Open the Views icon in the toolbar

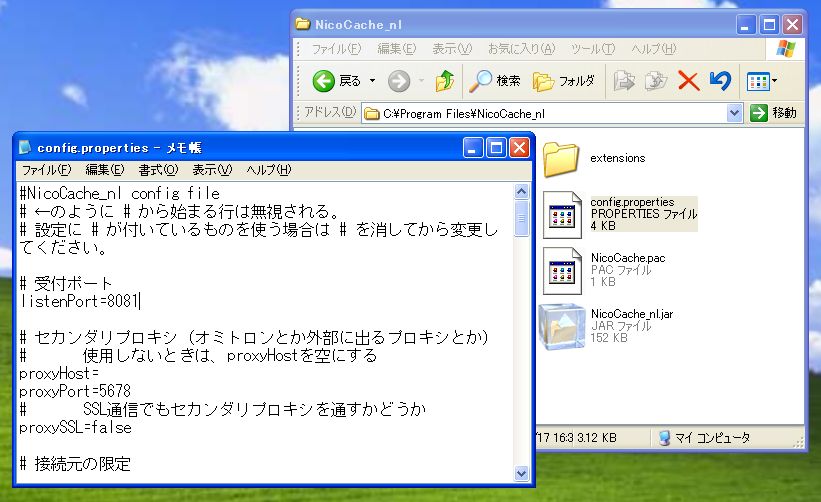tap(758, 82)
